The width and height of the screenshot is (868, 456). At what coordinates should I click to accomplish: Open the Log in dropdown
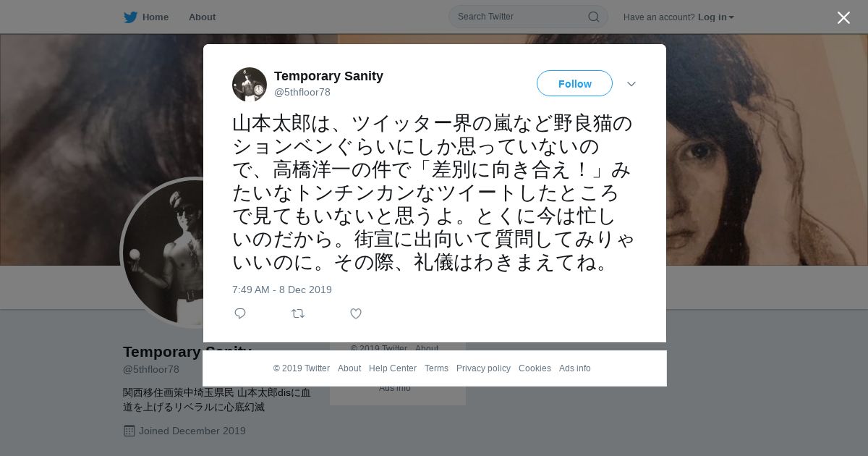click(715, 17)
